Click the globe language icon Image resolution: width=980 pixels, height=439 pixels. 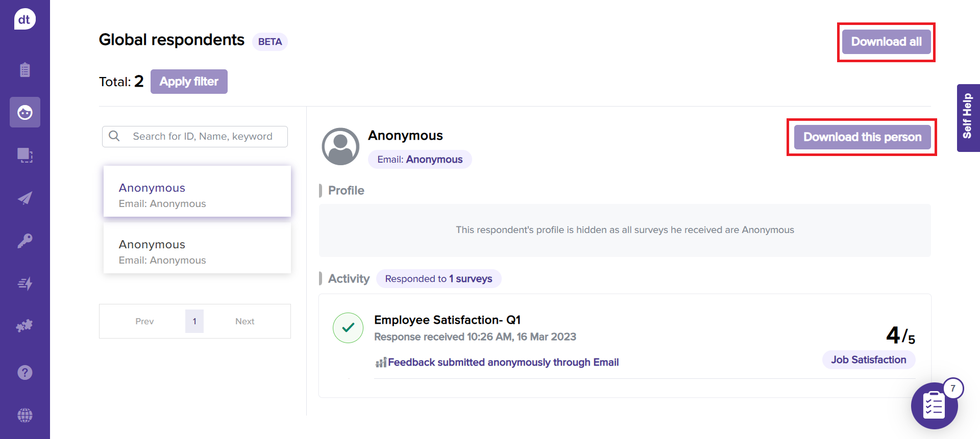click(24, 416)
